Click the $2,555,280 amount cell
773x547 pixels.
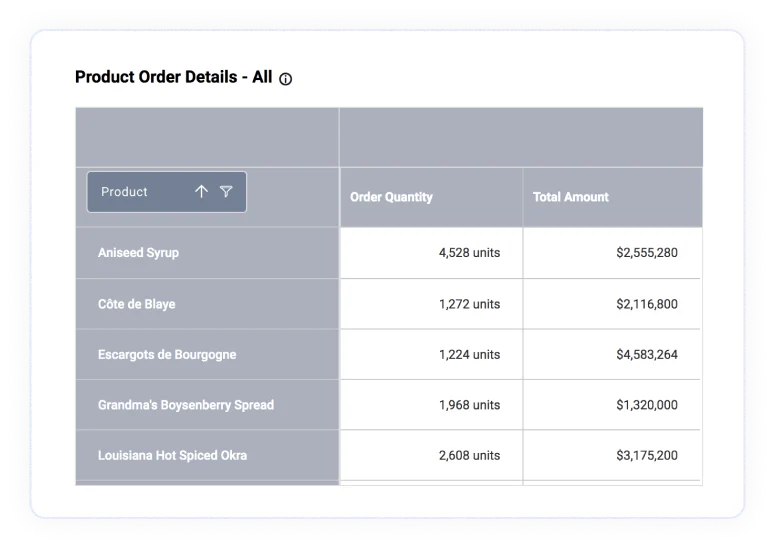pyautogui.click(x=612, y=253)
